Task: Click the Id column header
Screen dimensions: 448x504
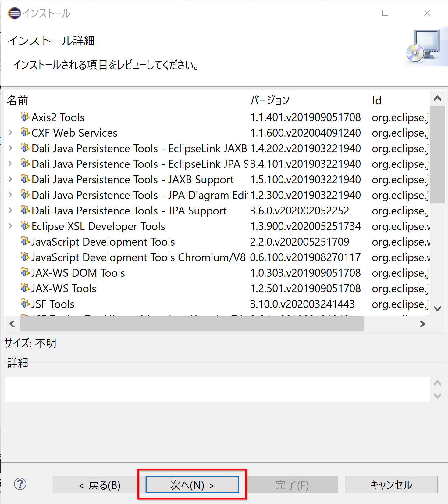Action: tap(400, 100)
